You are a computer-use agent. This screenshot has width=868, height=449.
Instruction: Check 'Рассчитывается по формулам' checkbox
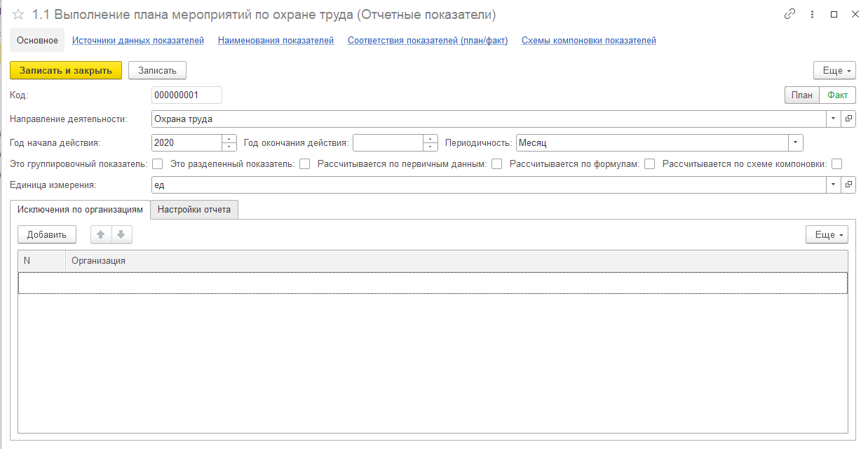point(649,164)
